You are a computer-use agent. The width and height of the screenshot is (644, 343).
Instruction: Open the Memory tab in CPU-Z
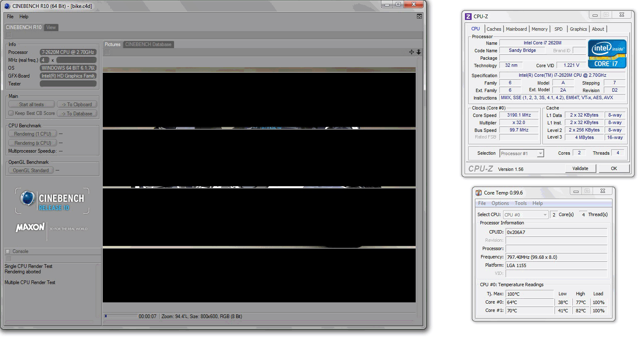coord(540,29)
